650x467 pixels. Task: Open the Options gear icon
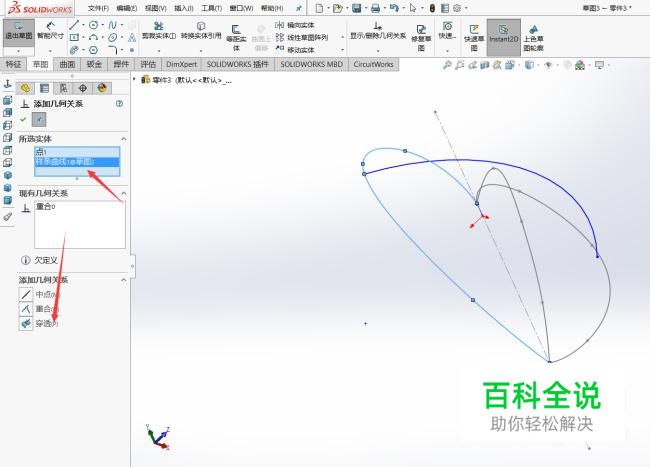(457, 8)
